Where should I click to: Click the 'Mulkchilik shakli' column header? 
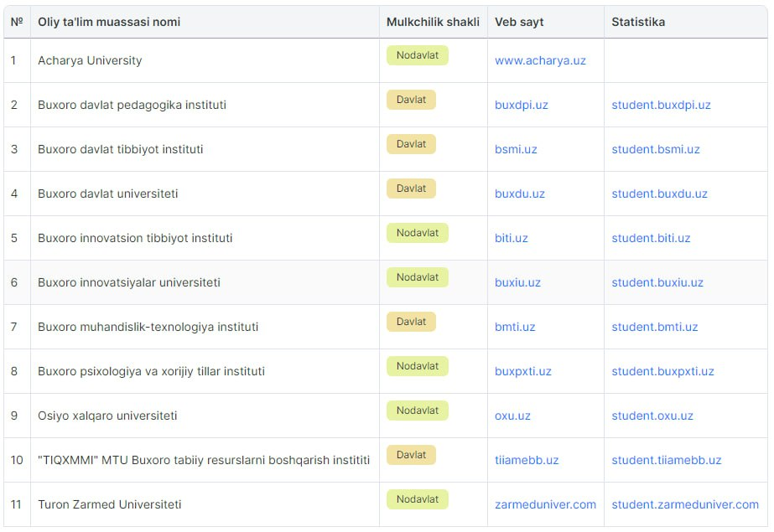coord(433,22)
